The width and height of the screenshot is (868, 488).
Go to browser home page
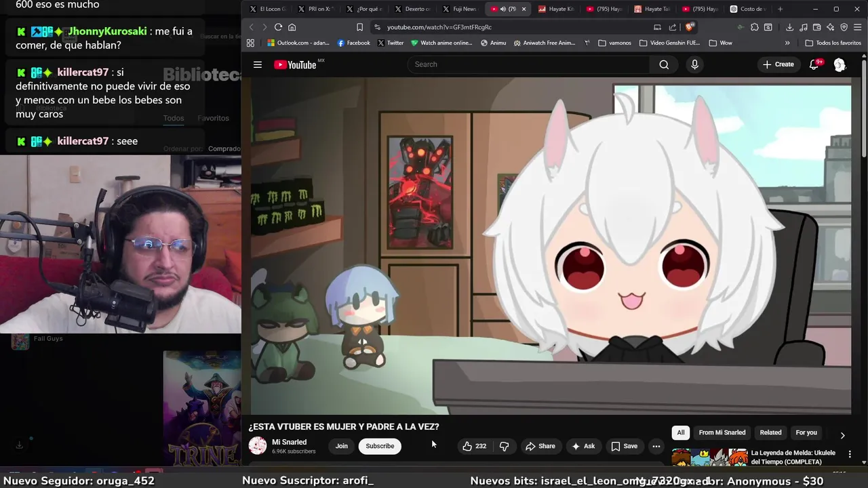(292, 27)
